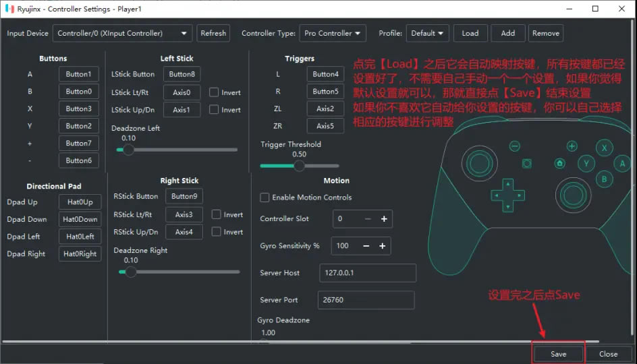Remap the minus button (Button6)
Viewport: 637px width, 364px height.
[79, 160]
